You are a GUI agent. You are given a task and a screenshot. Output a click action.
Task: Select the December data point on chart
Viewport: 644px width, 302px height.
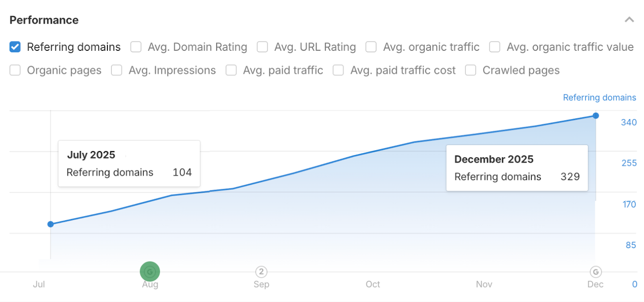pos(596,116)
